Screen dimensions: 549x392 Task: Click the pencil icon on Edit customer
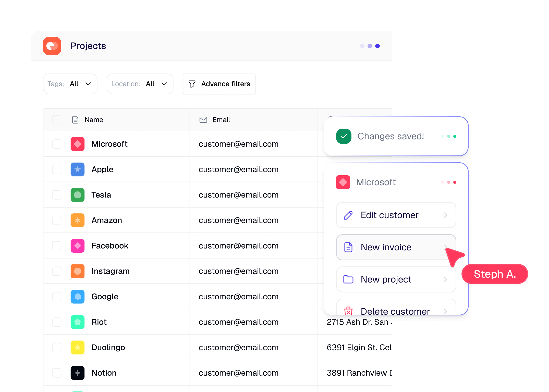(348, 215)
